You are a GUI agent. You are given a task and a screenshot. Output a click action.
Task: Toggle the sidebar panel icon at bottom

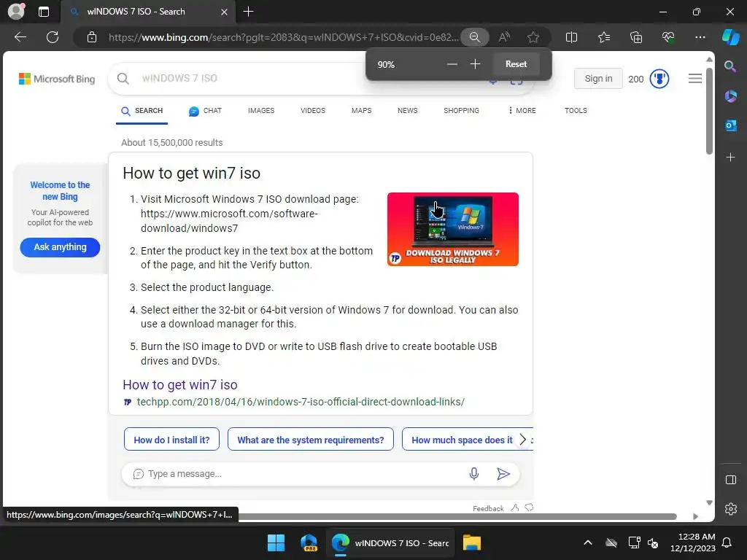point(731,480)
